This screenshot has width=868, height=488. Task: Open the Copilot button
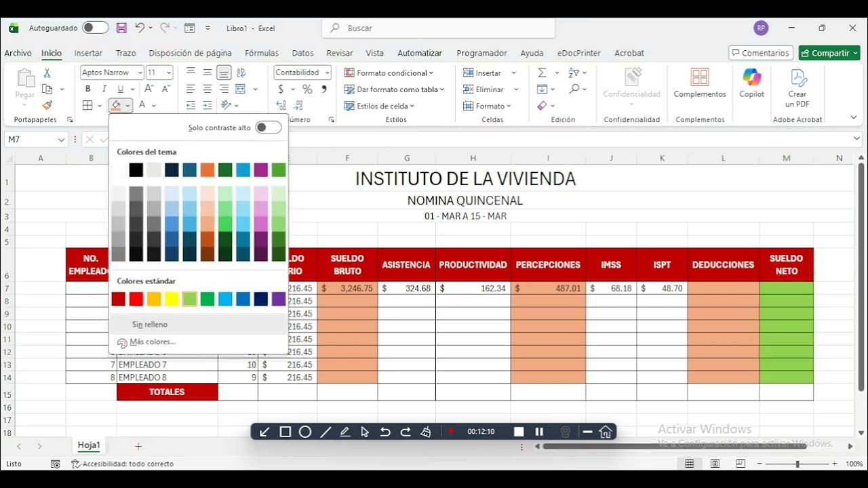coord(751,83)
